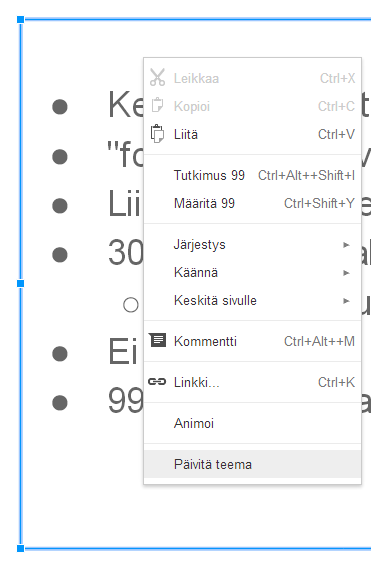This screenshot has height=561, width=371.
Task: Click the scissors icon beside Leikkaa
Action: pos(157,78)
